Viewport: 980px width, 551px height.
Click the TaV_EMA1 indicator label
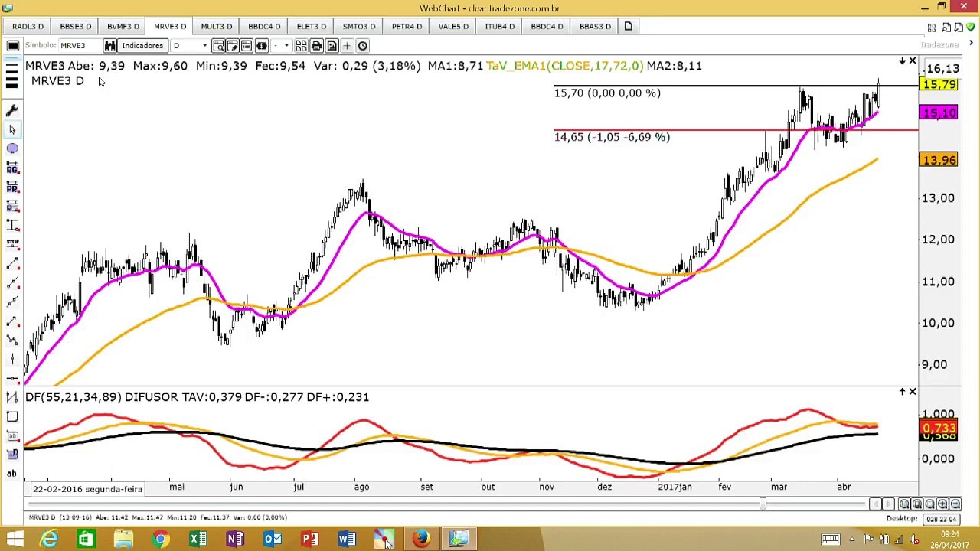[565, 66]
